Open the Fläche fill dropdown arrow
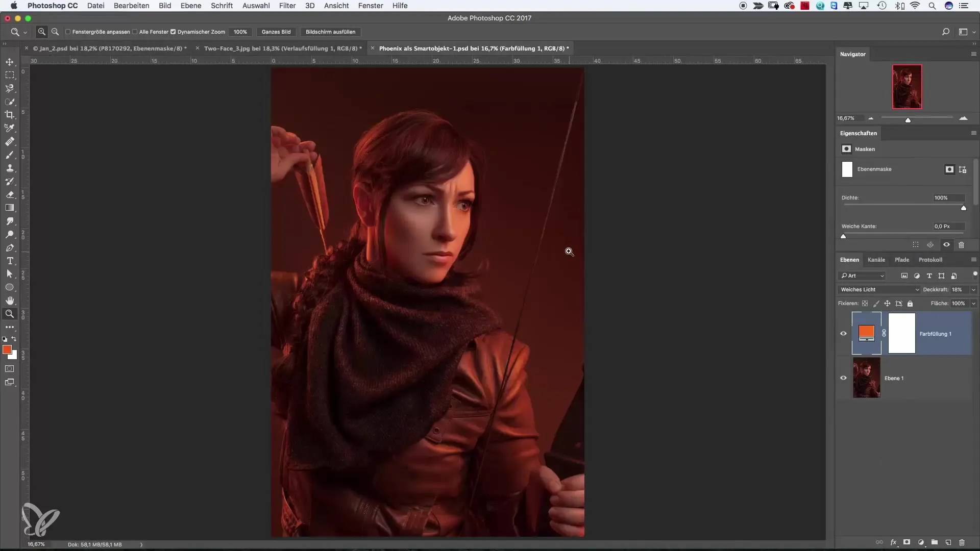 pyautogui.click(x=973, y=303)
